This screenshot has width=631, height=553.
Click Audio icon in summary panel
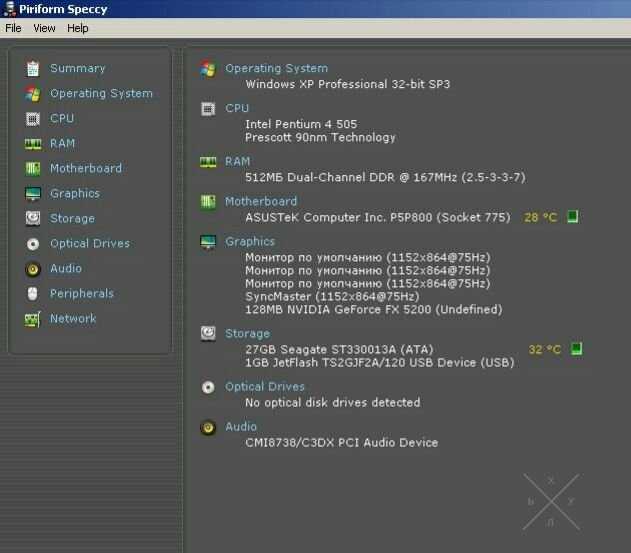click(208, 427)
